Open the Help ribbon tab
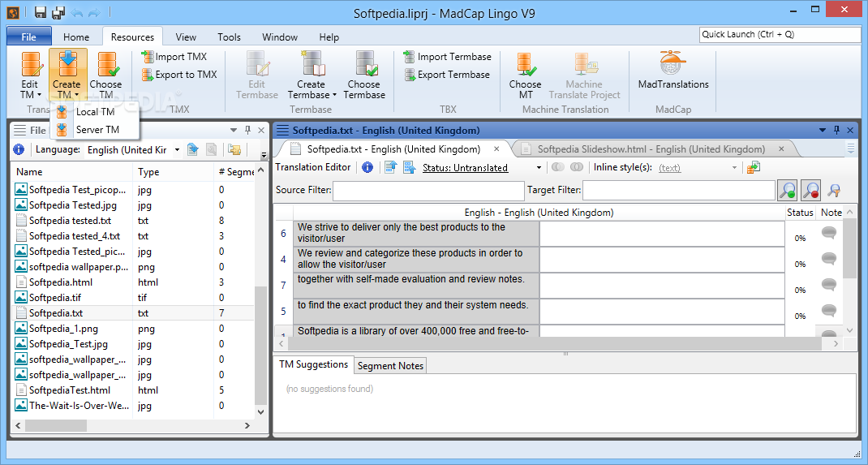The height and width of the screenshot is (465, 868). pyautogui.click(x=329, y=37)
